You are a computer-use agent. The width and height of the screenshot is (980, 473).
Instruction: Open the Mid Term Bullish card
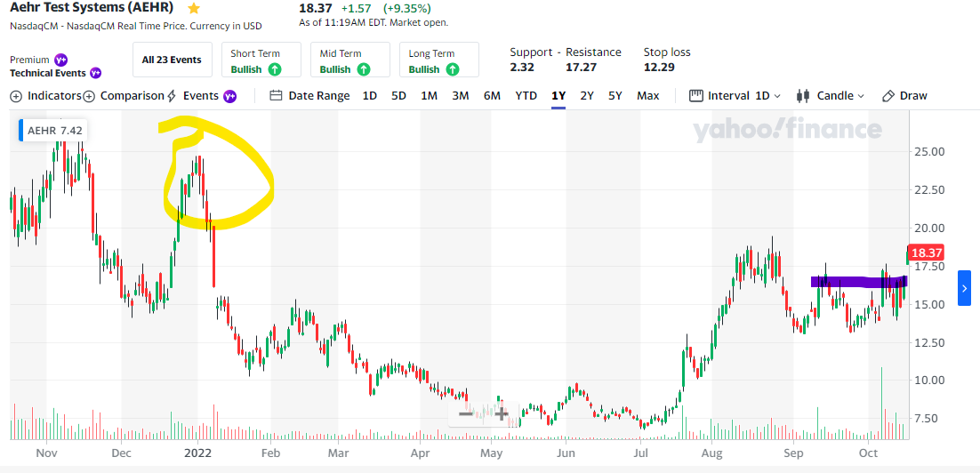[350, 60]
